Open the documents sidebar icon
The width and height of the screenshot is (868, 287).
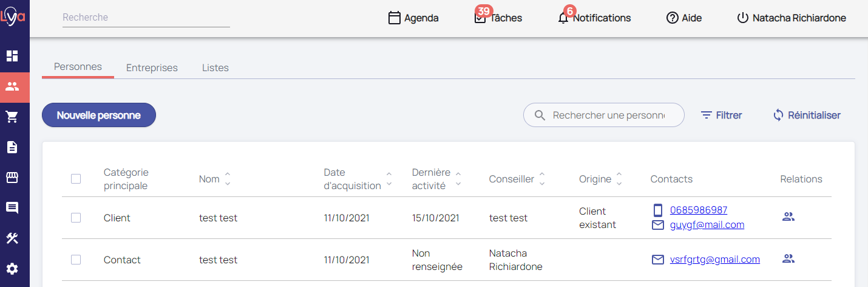12,147
